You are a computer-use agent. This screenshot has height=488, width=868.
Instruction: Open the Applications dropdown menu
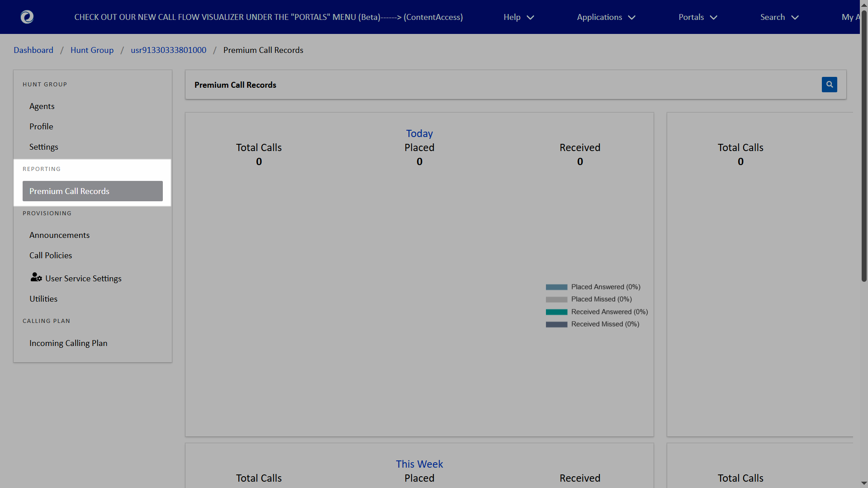coord(606,17)
